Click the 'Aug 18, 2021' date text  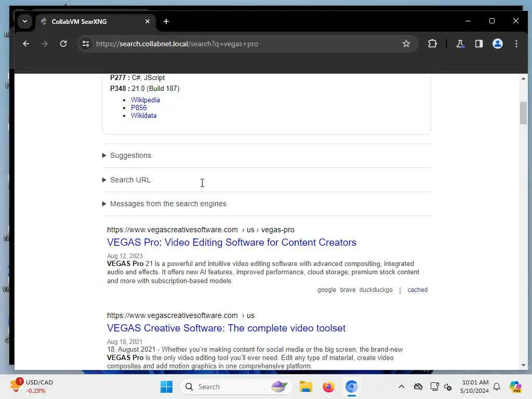pyautogui.click(x=125, y=342)
